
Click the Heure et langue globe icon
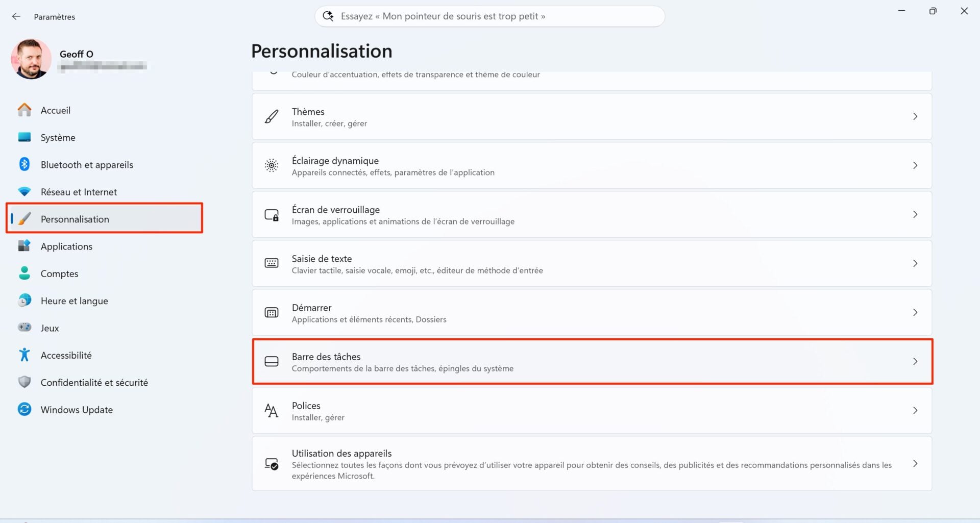24,301
